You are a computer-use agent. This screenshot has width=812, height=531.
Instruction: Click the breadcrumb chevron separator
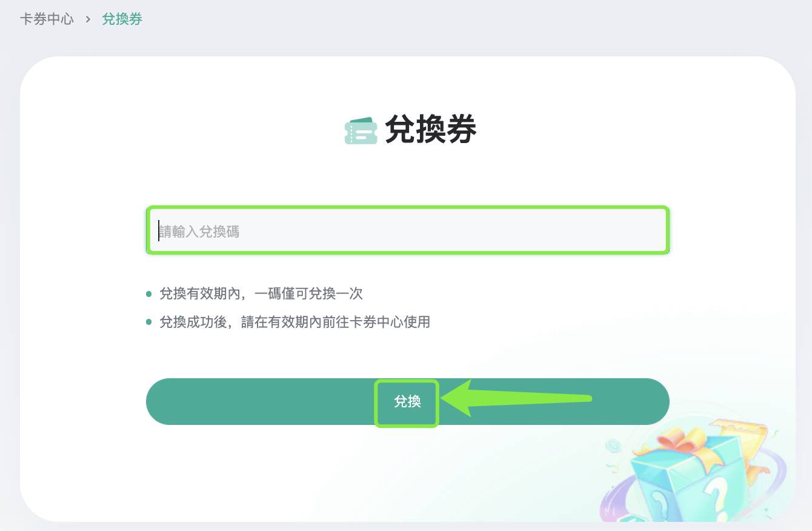click(88, 19)
